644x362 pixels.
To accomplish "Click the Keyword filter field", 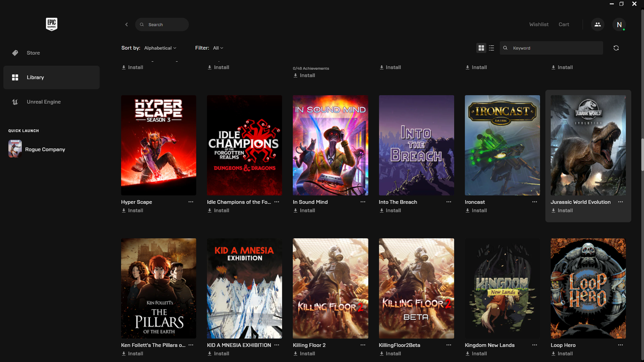I will [x=551, y=48].
